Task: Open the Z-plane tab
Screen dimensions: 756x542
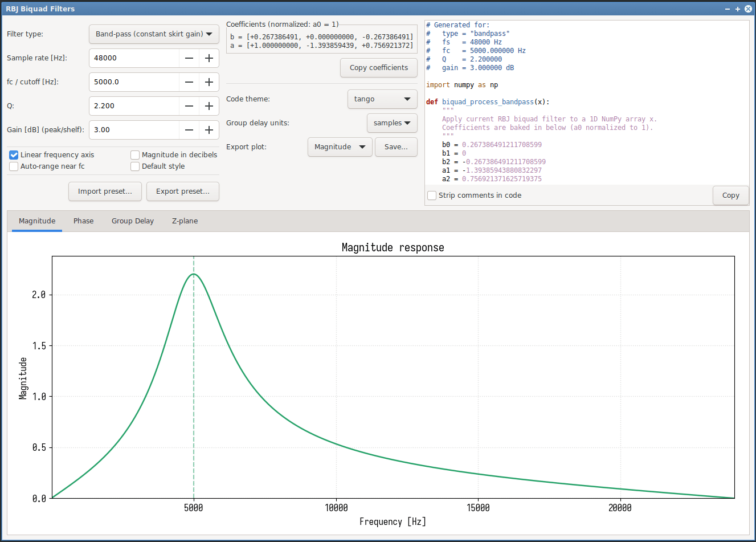Action: point(185,221)
